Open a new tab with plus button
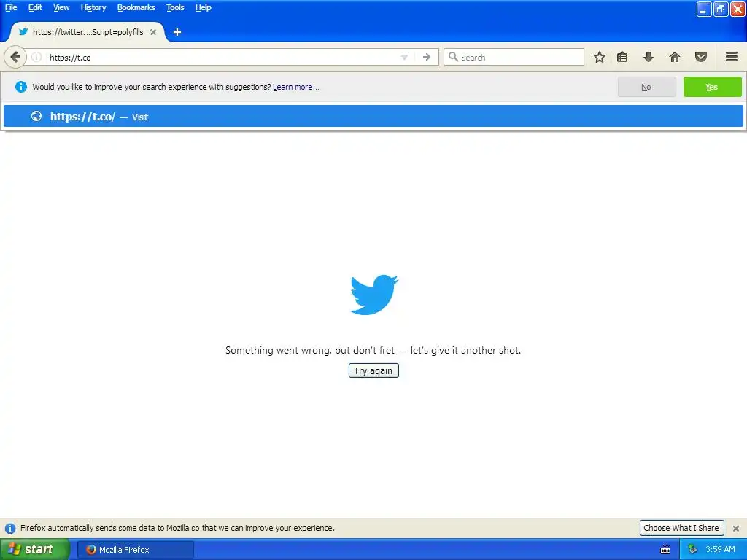The image size is (747, 560). 177,32
